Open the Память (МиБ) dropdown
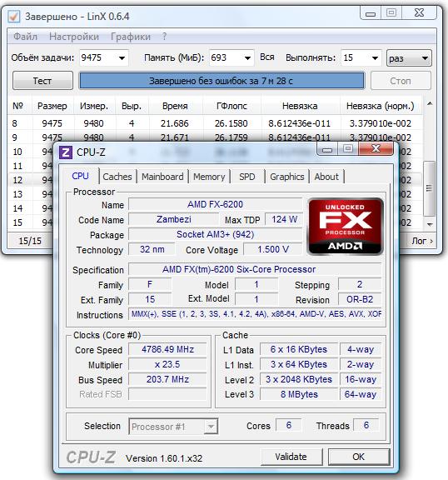 pos(247,57)
